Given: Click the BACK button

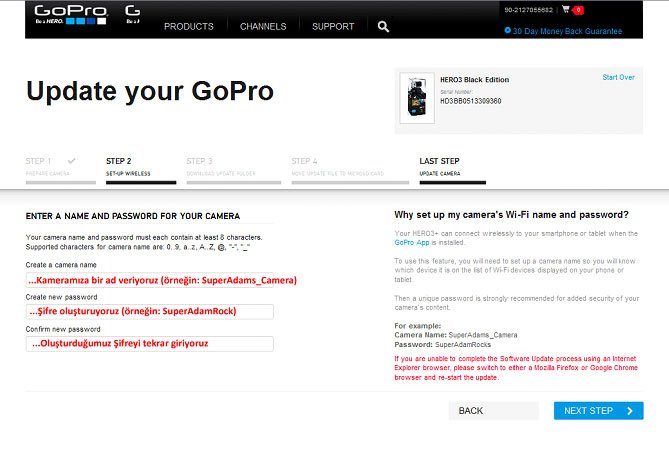Looking at the screenshot, I should (x=493, y=411).
